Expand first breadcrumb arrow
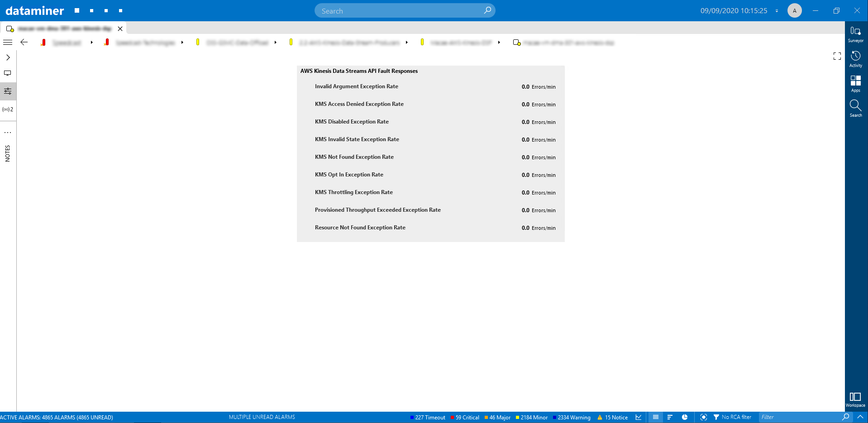This screenshot has width=868, height=423. (91, 43)
